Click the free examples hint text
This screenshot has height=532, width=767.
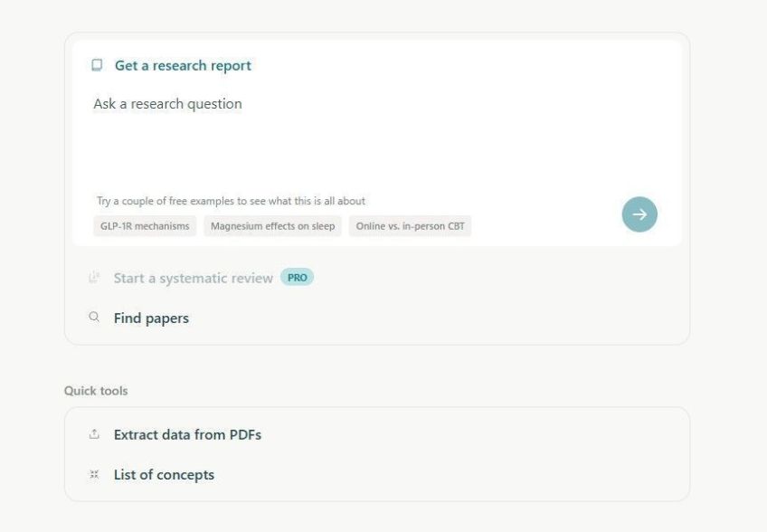point(231,201)
